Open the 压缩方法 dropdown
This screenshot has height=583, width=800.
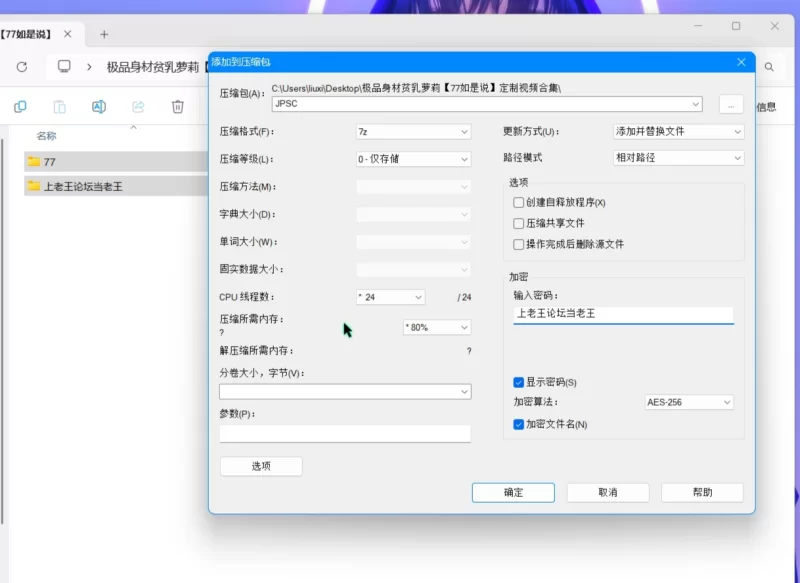[413, 187]
